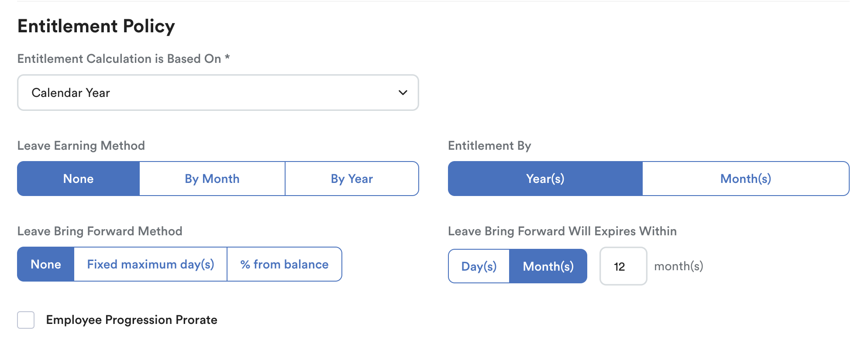Switch expiry unit to Month(s)
Screen dimensions: 868x344
coord(548,266)
